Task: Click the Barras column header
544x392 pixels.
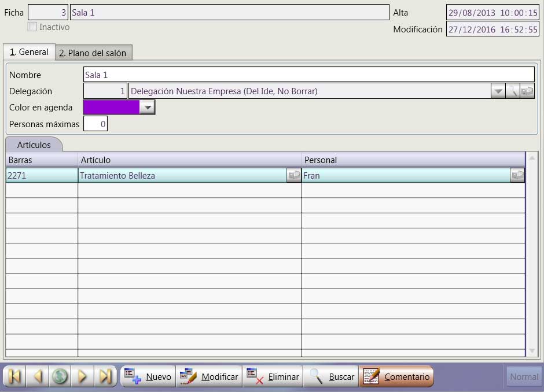Action: pyautogui.click(x=42, y=160)
